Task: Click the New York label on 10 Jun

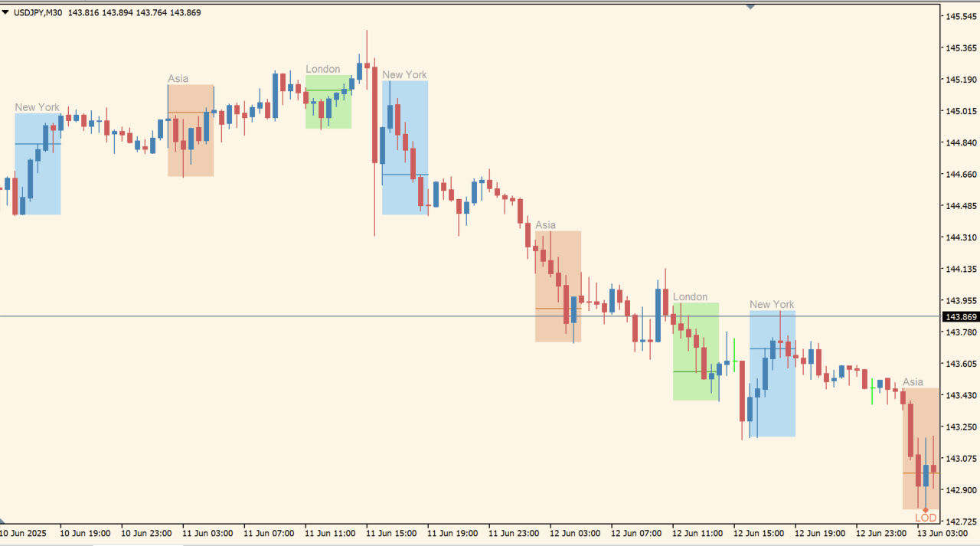Action: pyautogui.click(x=37, y=107)
